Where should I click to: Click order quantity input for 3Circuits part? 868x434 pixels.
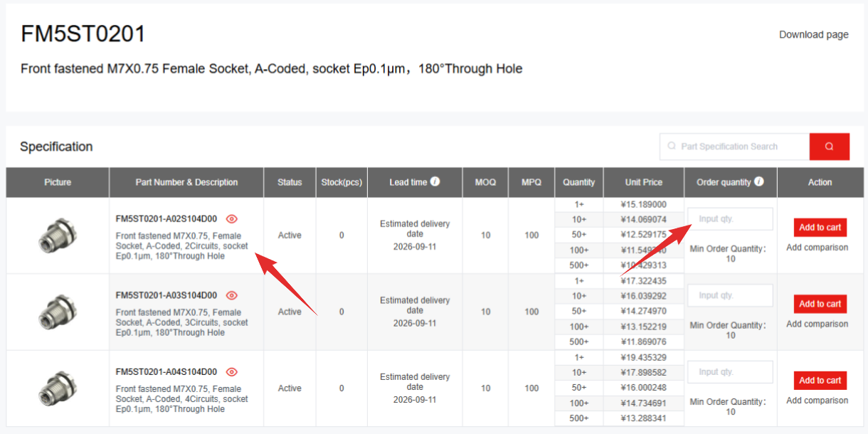pyautogui.click(x=730, y=295)
